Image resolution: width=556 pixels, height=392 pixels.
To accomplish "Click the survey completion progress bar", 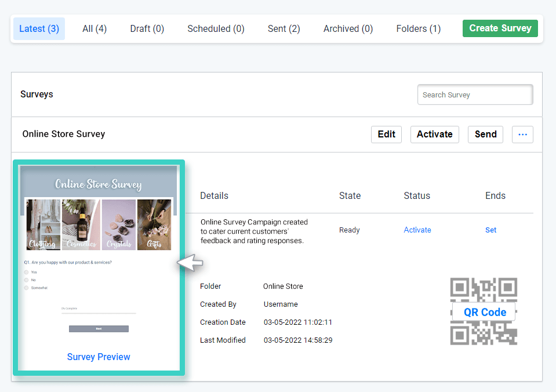I will pyautogui.click(x=99, y=313).
